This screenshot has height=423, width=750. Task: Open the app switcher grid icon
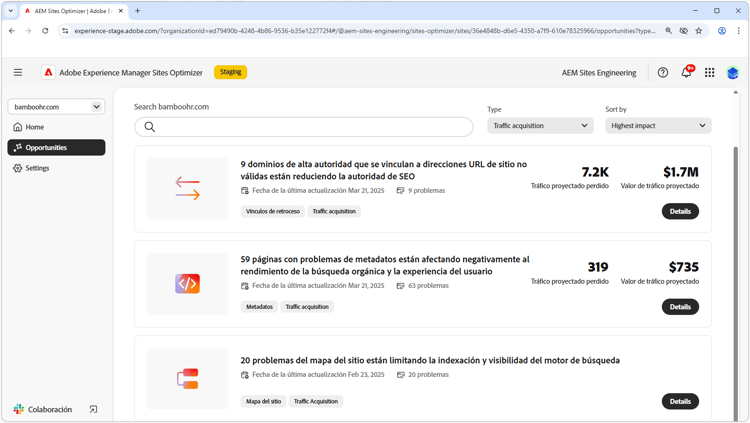pyautogui.click(x=709, y=72)
